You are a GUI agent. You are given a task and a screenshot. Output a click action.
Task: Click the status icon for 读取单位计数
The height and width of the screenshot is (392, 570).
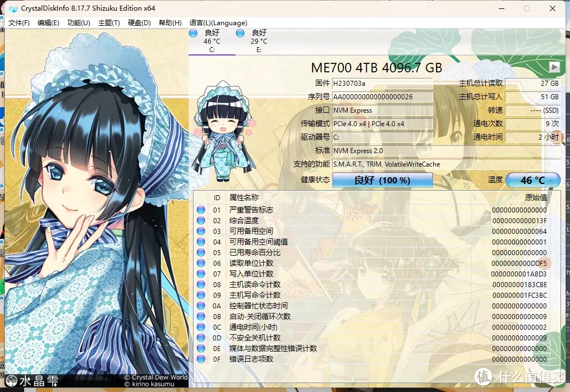click(201, 263)
